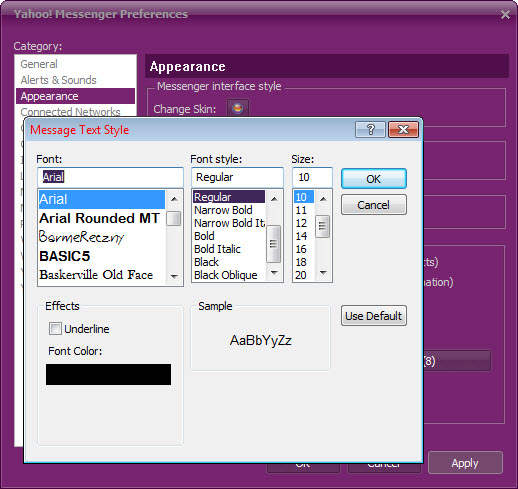Image resolution: width=518 pixels, height=489 pixels.
Task: Choose Baskerville Old Face font
Action: (102, 275)
